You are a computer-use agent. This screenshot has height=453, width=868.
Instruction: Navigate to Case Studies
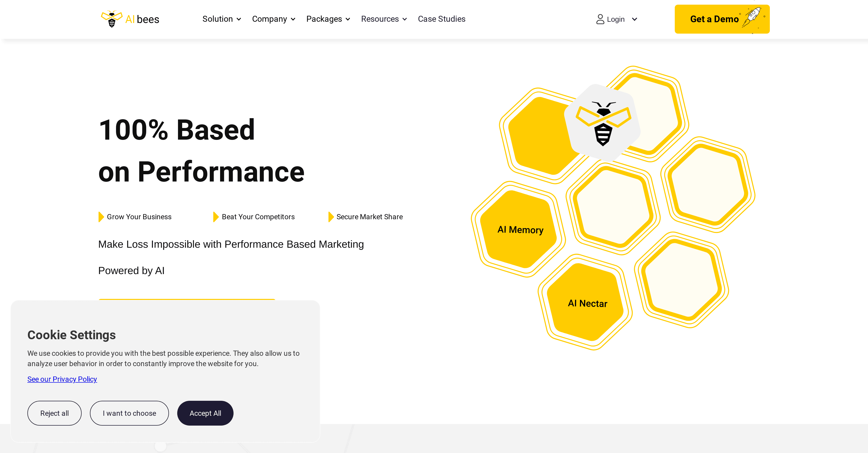441,19
